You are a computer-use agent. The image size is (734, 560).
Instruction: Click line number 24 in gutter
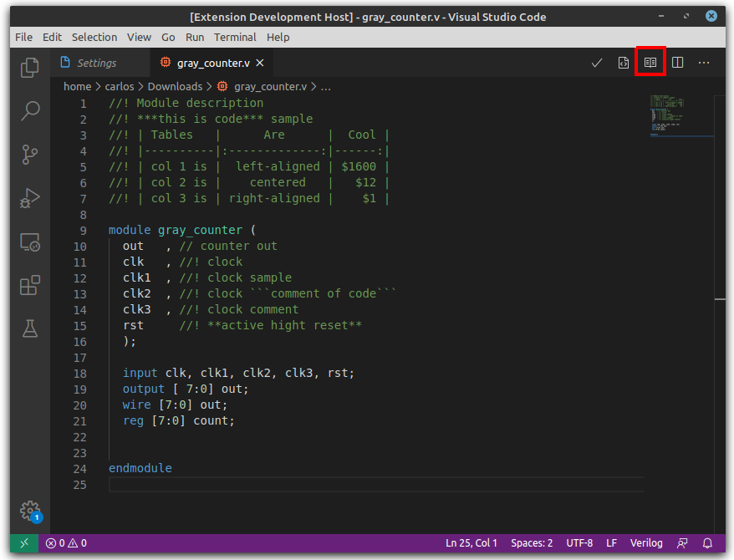[x=80, y=469]
